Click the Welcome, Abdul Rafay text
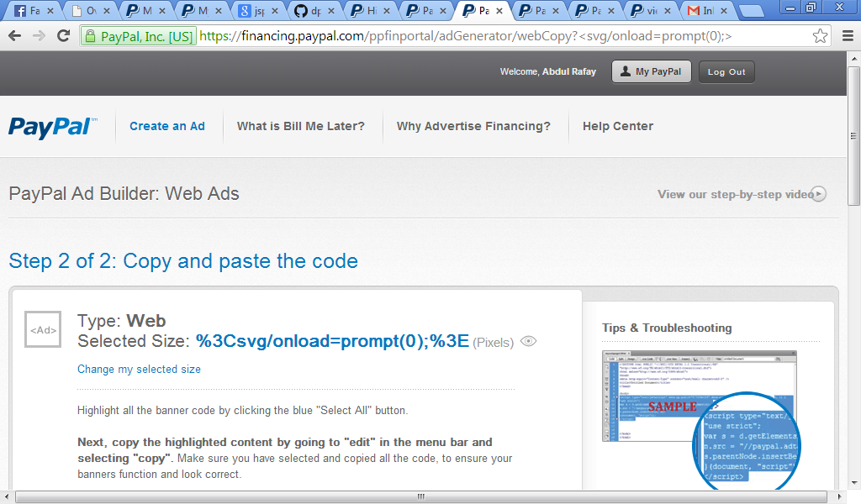Screen dimensions: 861x504 click(547, 72)
